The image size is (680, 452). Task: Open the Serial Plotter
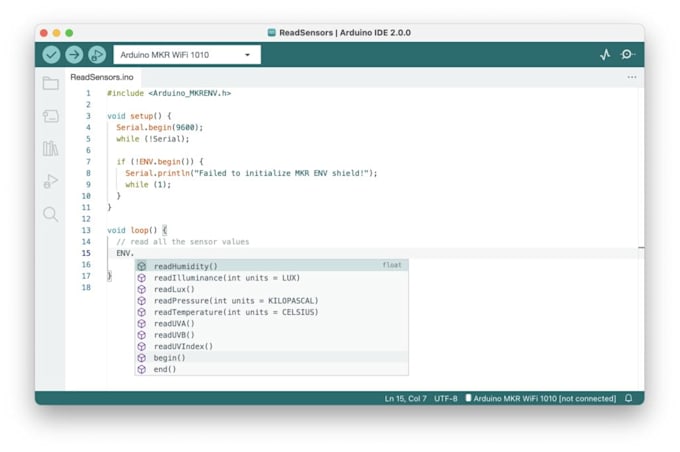(605, 55)
